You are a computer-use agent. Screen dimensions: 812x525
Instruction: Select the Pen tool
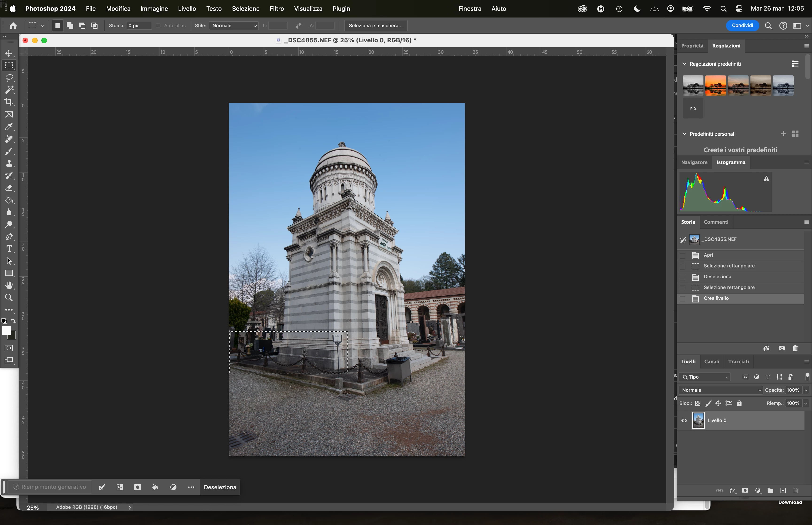(x=9, y=237)
